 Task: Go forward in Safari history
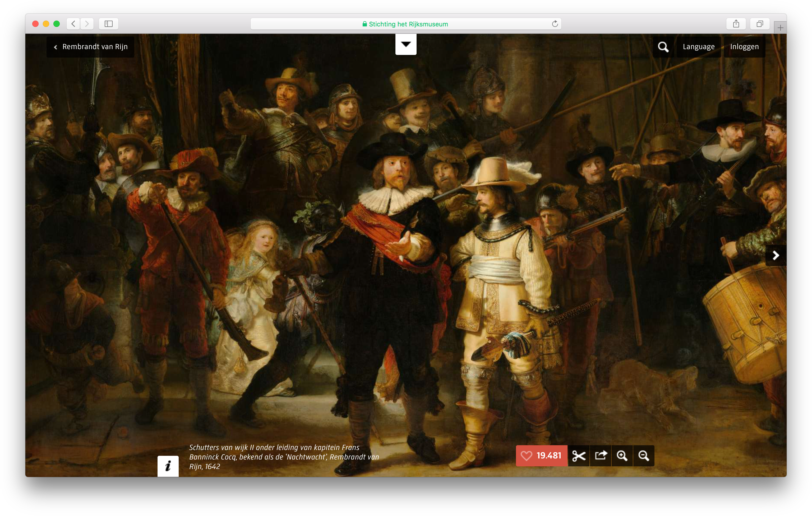pos(87,24)
